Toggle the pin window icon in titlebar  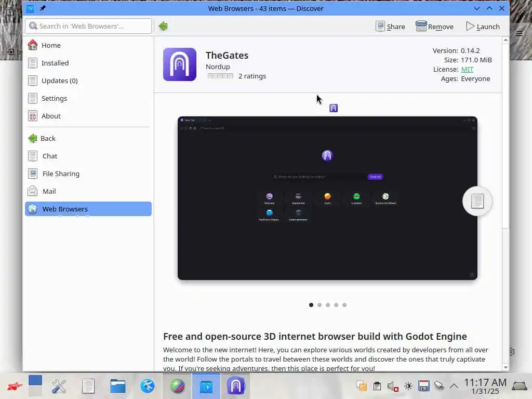tap(43, 8)
